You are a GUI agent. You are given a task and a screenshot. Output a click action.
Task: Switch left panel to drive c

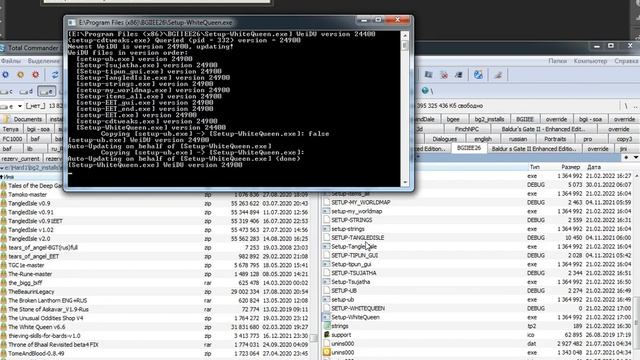coord(7,91)
